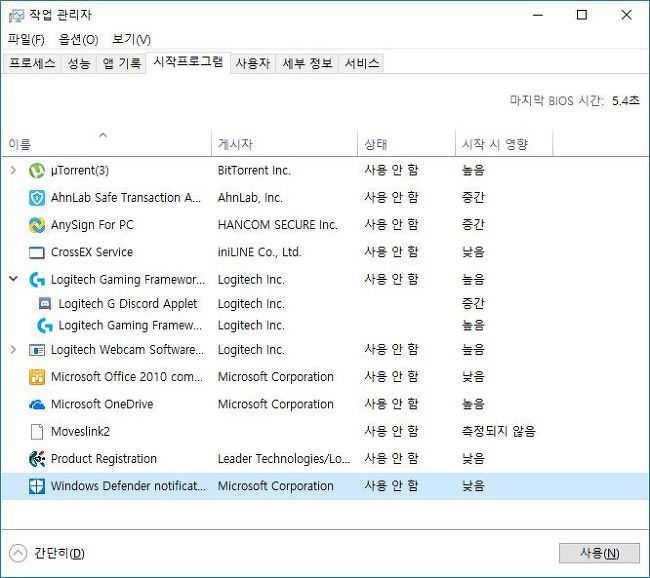The width and height of the screenshot is (650, 578).
Task: Click the Microsoft Office 2010 component icon
Action: pyautogui.click(x=36, y=377)
